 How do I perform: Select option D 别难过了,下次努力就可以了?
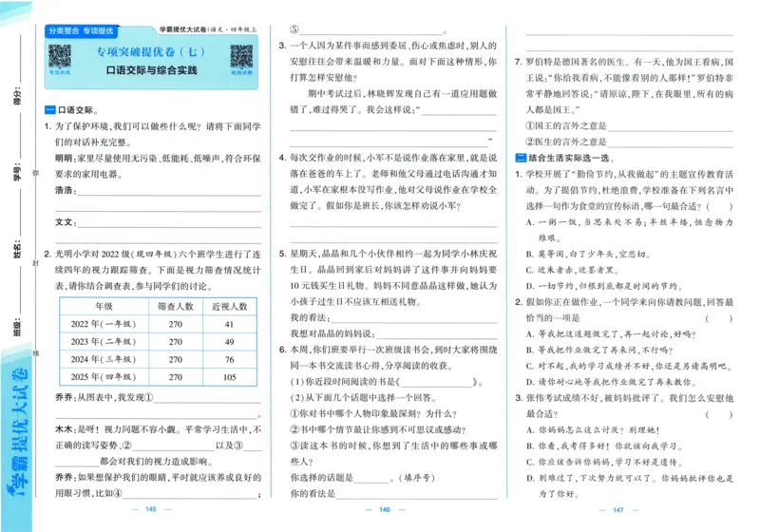pyautogui.click(x=629, y=486)
